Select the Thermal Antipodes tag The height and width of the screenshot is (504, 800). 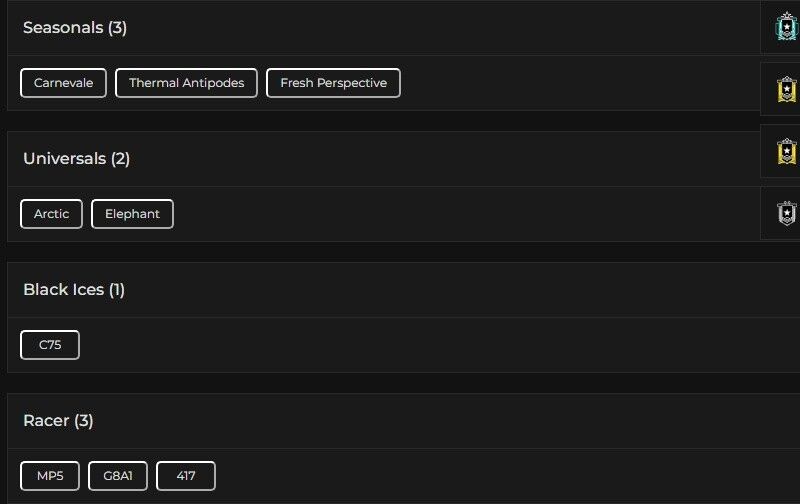[186, 83]
